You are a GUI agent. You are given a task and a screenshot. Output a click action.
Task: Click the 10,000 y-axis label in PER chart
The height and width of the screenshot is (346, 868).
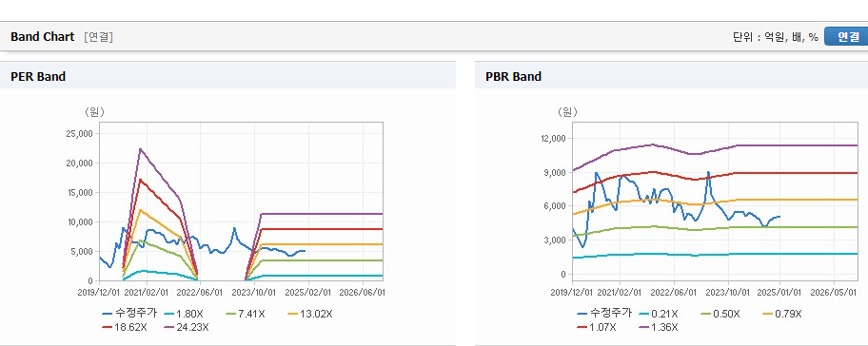(x=80, y=222)
